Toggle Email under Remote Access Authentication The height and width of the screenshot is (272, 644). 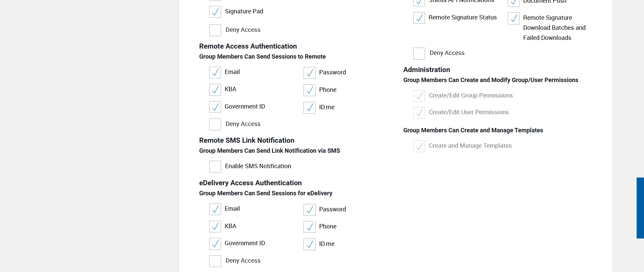[215, 72]
